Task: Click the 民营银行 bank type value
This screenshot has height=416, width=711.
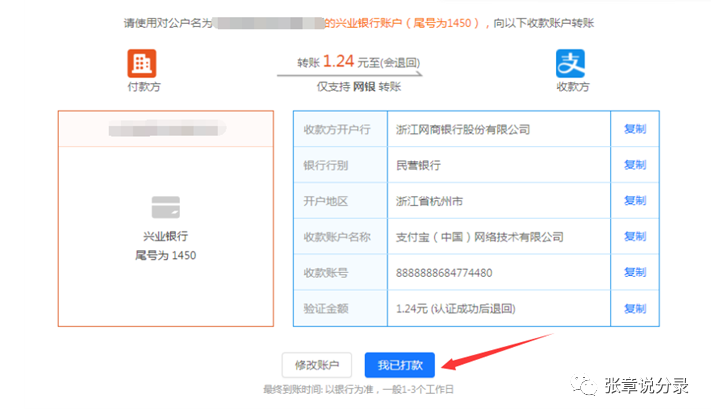Action: [418, 165]
